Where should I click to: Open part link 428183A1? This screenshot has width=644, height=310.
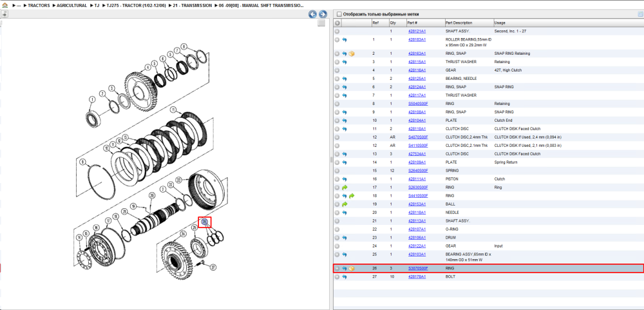click(417, 40)
